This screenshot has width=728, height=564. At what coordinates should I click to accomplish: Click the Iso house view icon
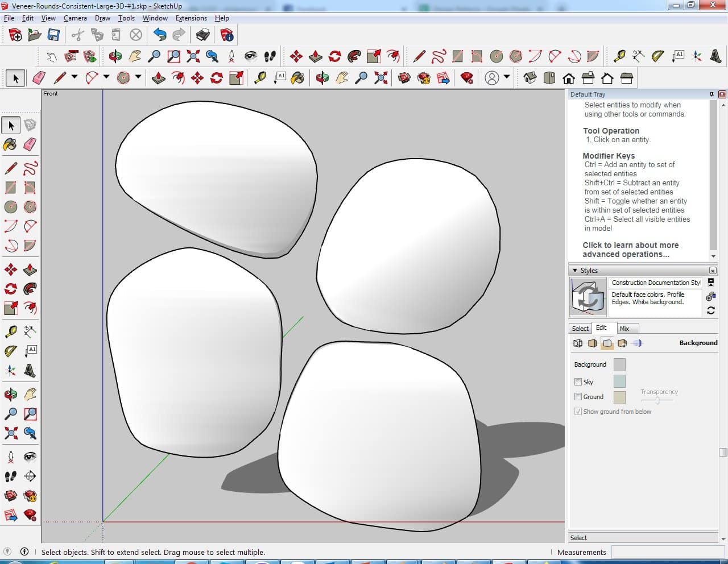530,78
